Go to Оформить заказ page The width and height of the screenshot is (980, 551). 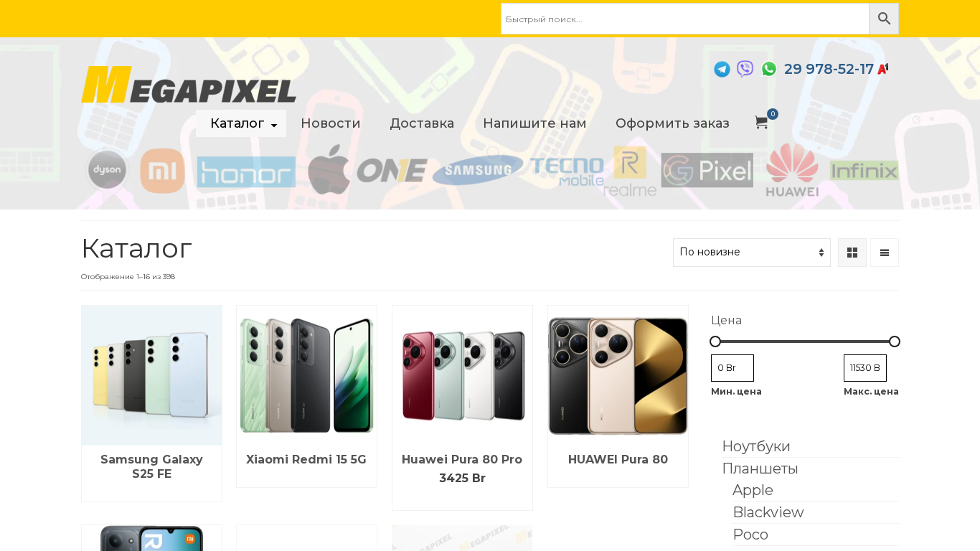coord(672,123)
